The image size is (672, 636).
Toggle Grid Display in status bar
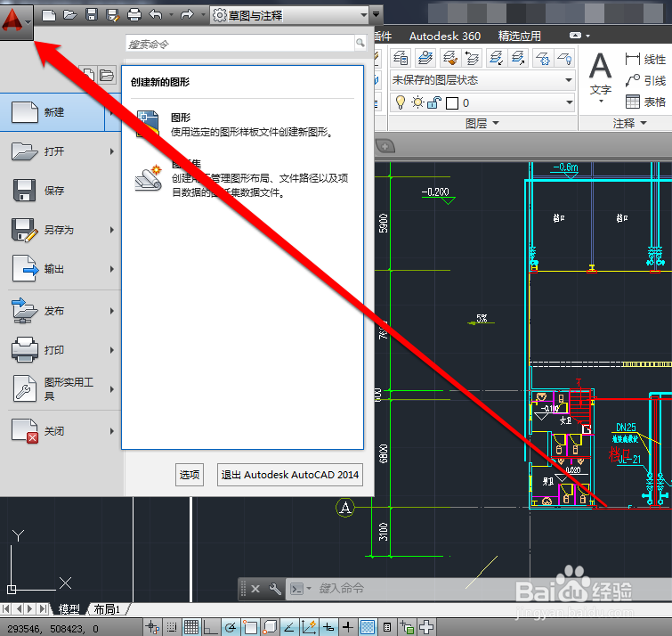(x=191, y=627)
